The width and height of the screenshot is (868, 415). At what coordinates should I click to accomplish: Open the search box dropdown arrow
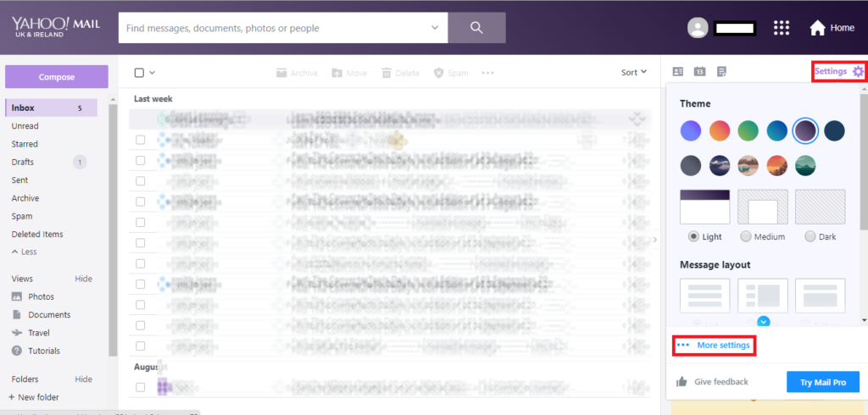[435, 28]
